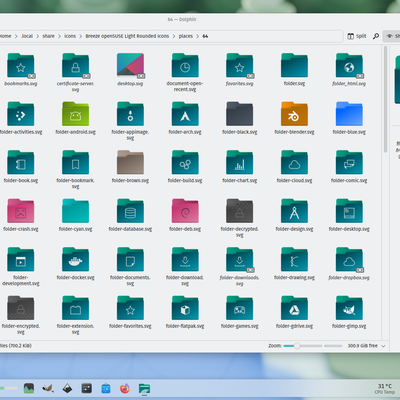Toggle Split view in Dolphin toolbar
This screenshot has width=400, height=400.
[357, 36]
